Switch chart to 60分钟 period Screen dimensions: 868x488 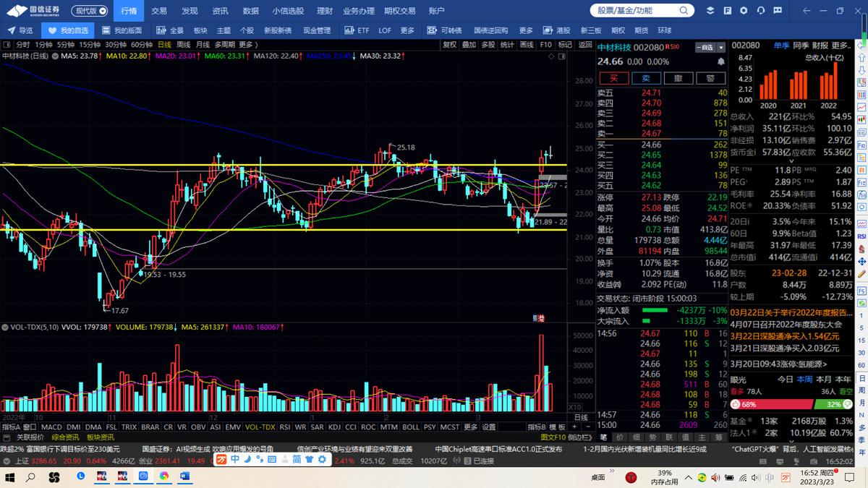pos(142,45)
